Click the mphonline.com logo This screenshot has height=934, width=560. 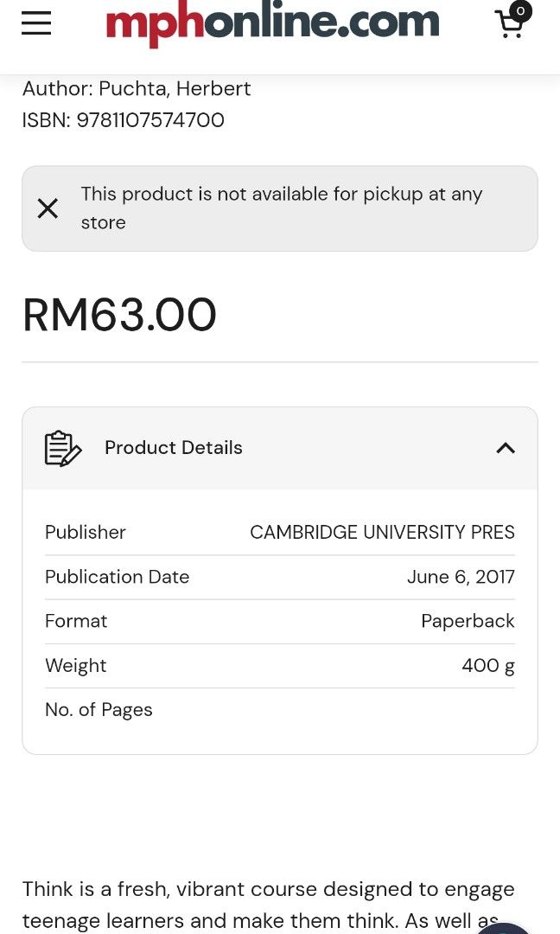click(272, 24)
